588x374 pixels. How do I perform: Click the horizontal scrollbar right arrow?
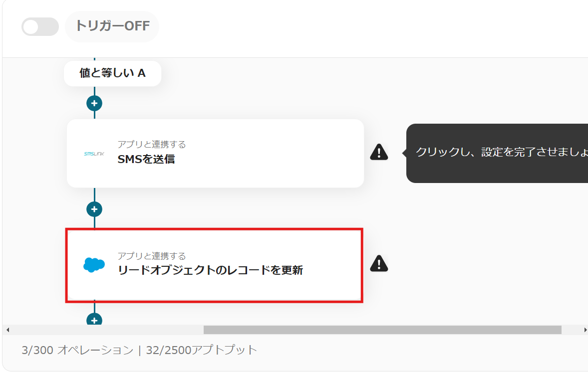click(585, 330)
